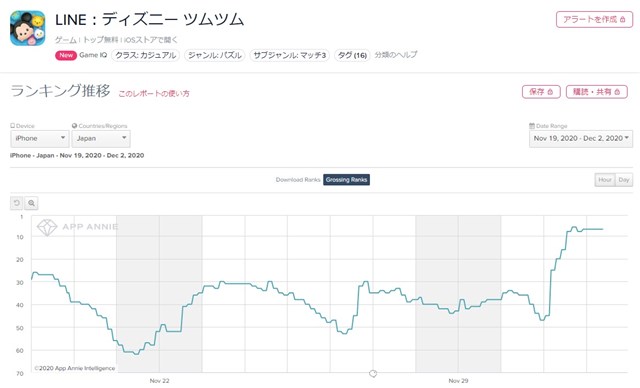Click the クラス: カジュアル tag

click(145, 55)
